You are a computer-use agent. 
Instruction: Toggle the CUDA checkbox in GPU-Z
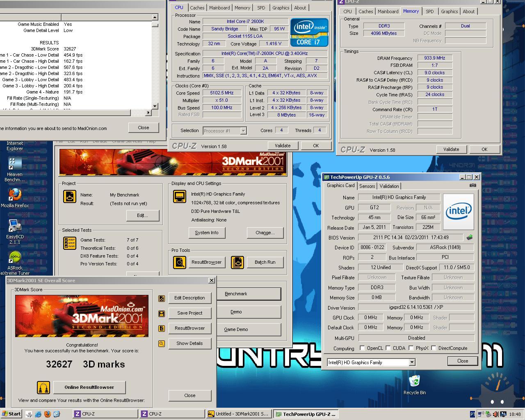pos(388,348)
